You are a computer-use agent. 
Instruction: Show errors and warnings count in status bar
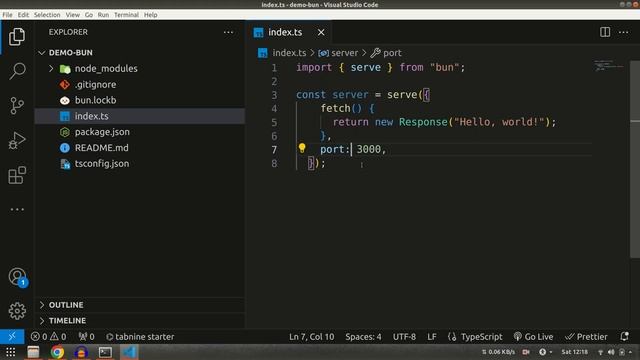click(x=48, y=337)
